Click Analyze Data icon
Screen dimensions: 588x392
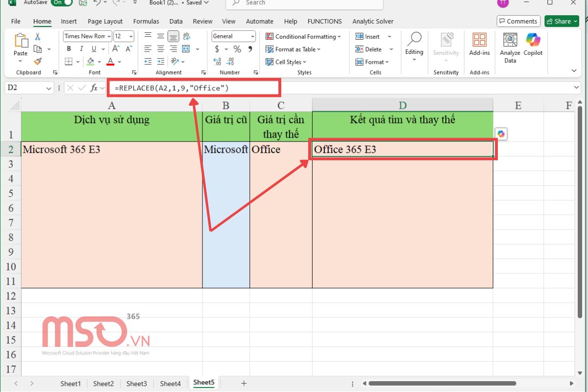pyautogui.click(x=510, y=48)
